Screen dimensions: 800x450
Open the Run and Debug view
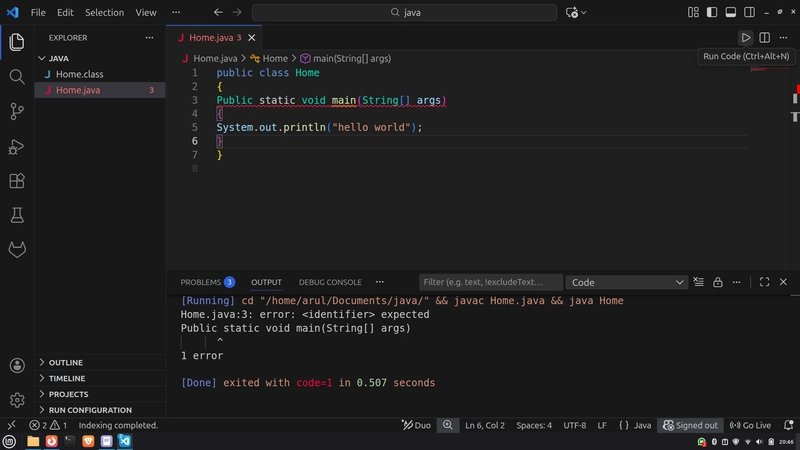(x=16, y=146)
